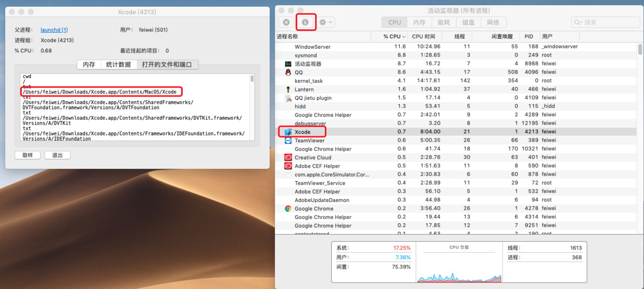Image resolution: width=644 pixels, height=289 pixels.
Task: Open the 能耗 energy tab
Action: (x=444, y=22)
